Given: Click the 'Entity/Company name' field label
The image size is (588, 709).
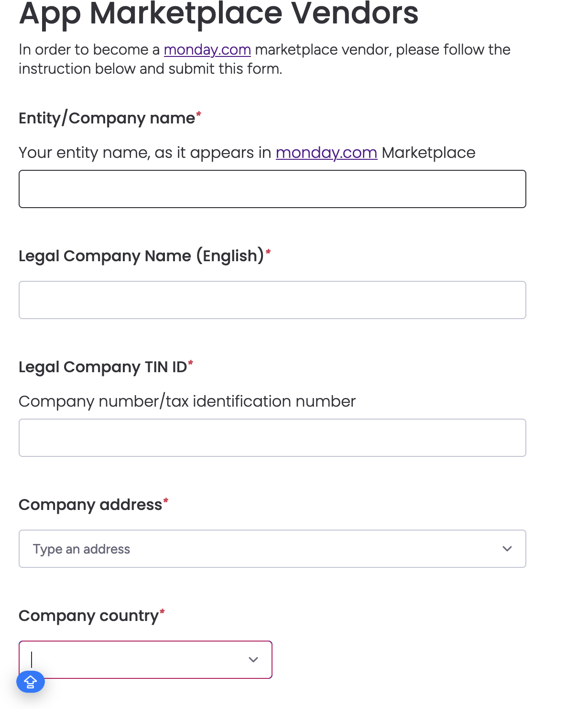Looking at the screenshot, I should [107, 118].
